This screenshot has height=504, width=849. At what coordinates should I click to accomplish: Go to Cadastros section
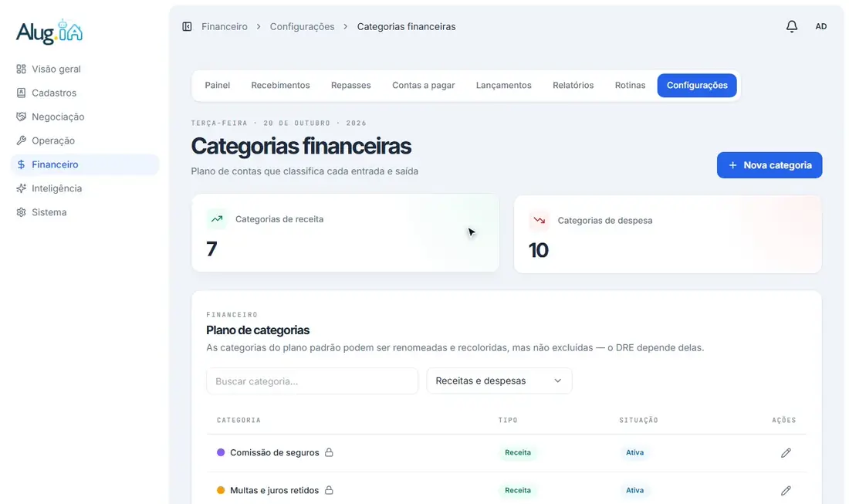pos(84,93)
